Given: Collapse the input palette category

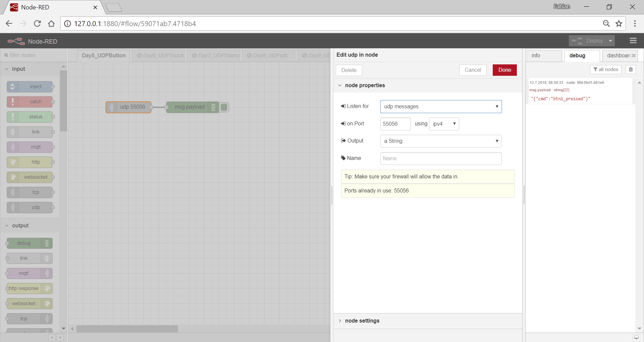Looking at the screenshot, I should [19, 69].
